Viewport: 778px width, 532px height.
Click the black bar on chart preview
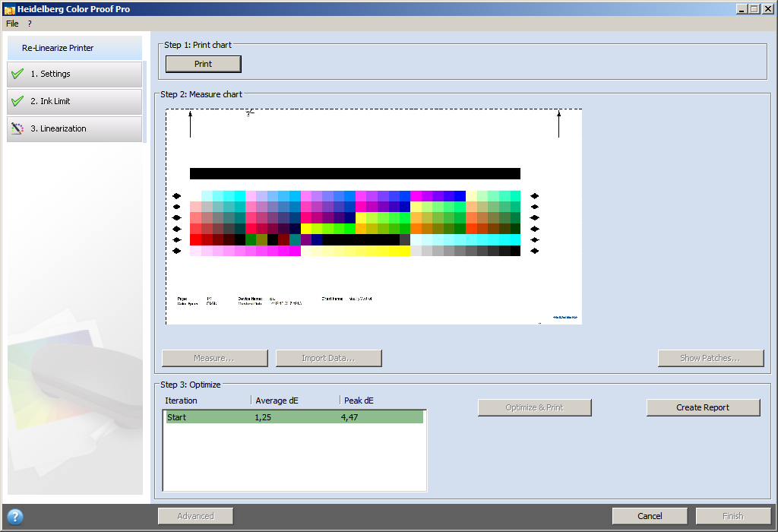355,173
